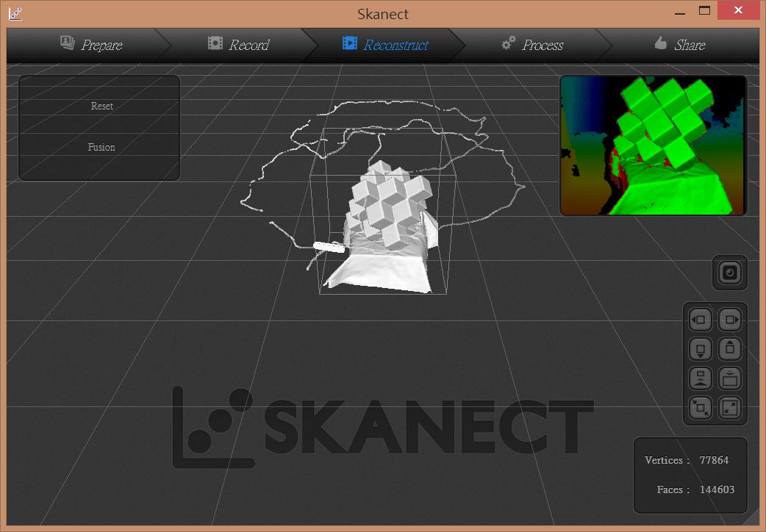Image resolution: width=766 pixels, height=532 pixels.
Task: Shrink the bounding box with the inward-arrows icon
Action: click(700, 408)
